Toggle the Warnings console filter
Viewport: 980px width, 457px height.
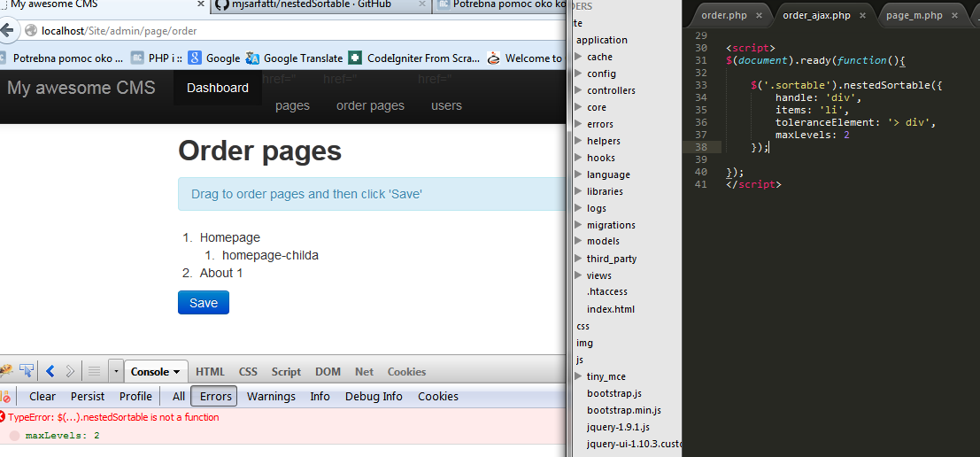click(x=271, y=397)
